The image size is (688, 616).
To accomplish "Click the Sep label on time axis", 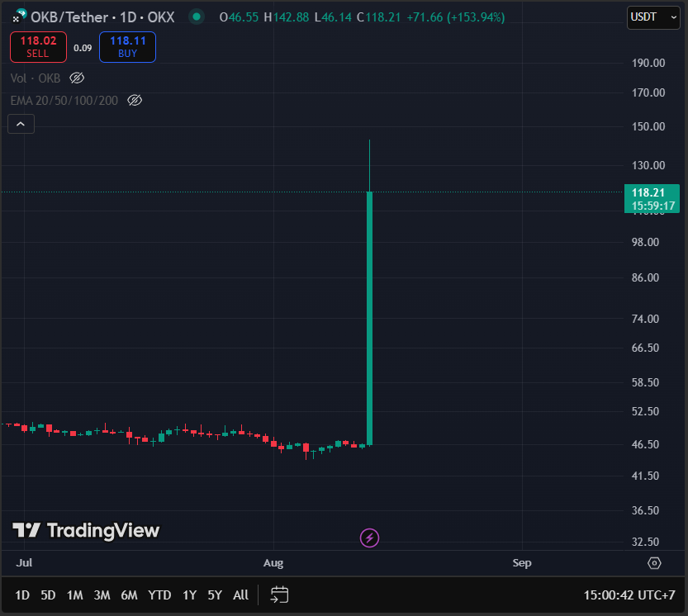I will 522,563.
